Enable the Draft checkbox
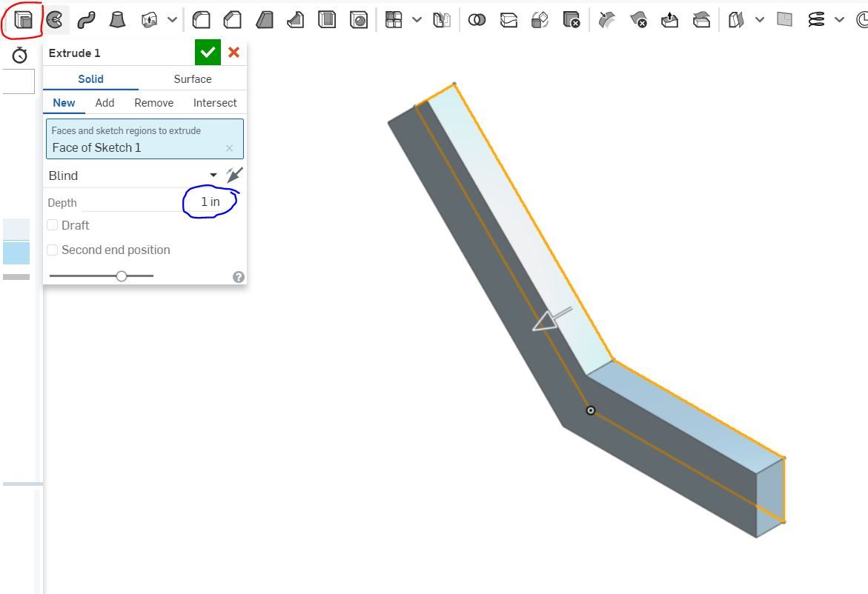868x594 pixels. click(x=52, y=225)
